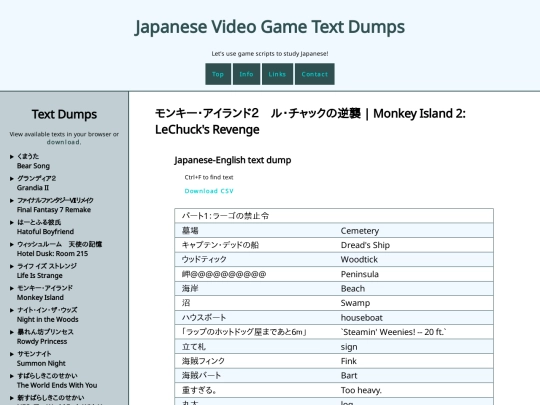Select Grandia II in the sidebar
The width and height of the screenshot is (540, 405).
(x=37, y=183)
